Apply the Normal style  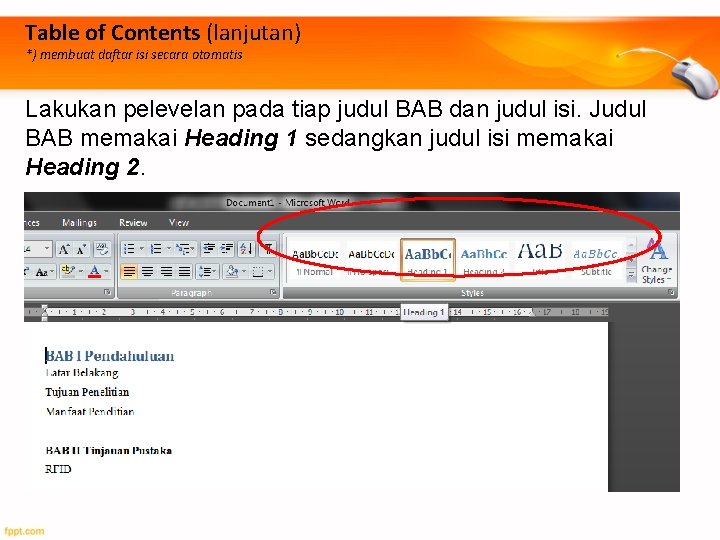click(315, 260)
